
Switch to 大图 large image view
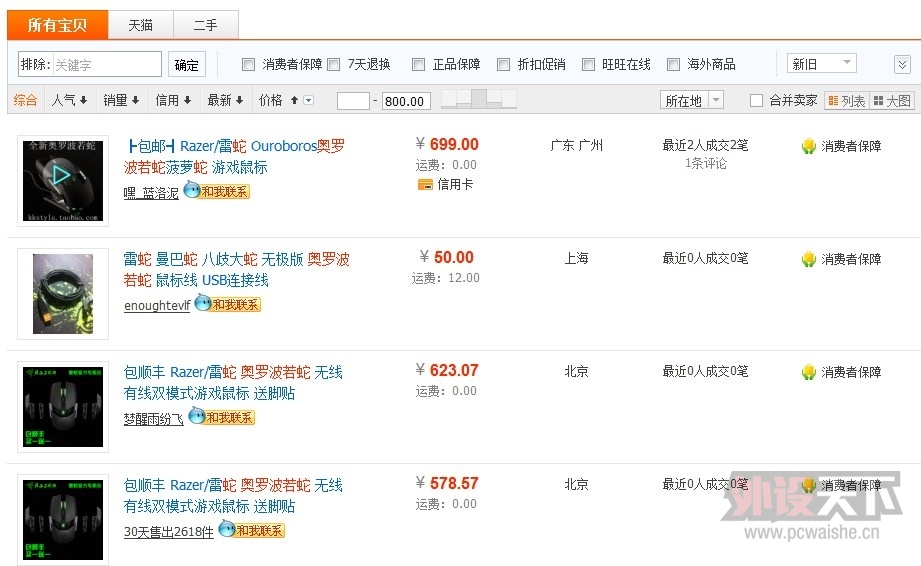(x=892, y=101)
